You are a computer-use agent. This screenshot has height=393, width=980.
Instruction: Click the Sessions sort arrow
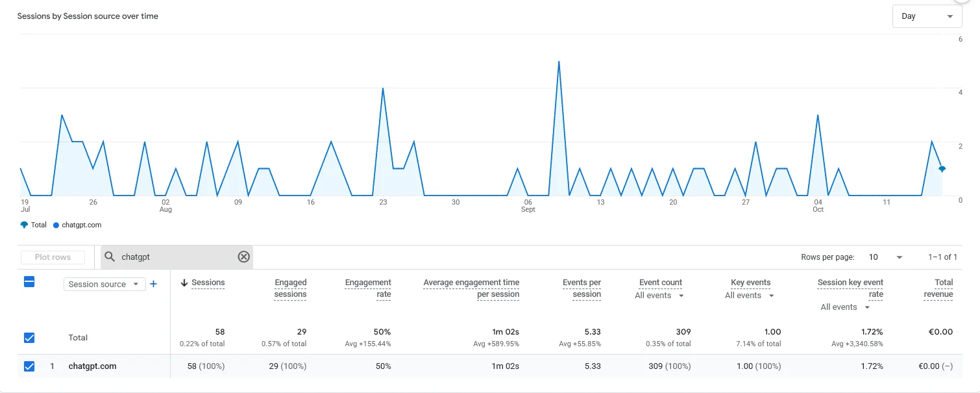tap(184, 283)
